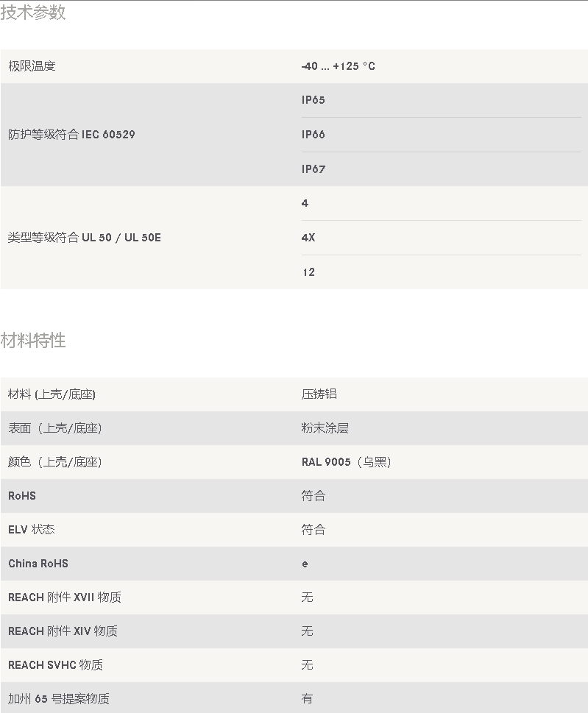The image size is (588, 713).
Task: Select the 4X type rating
Action: (x=308, y=238)
